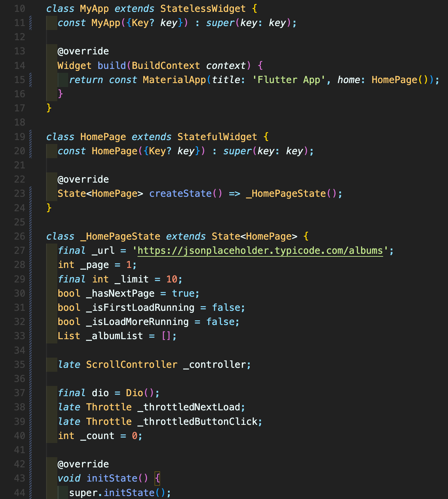Click the _isFirstLoadRunning variable
Image resolution: width=448 pixels, height=499 pixels.
(140, 308)
